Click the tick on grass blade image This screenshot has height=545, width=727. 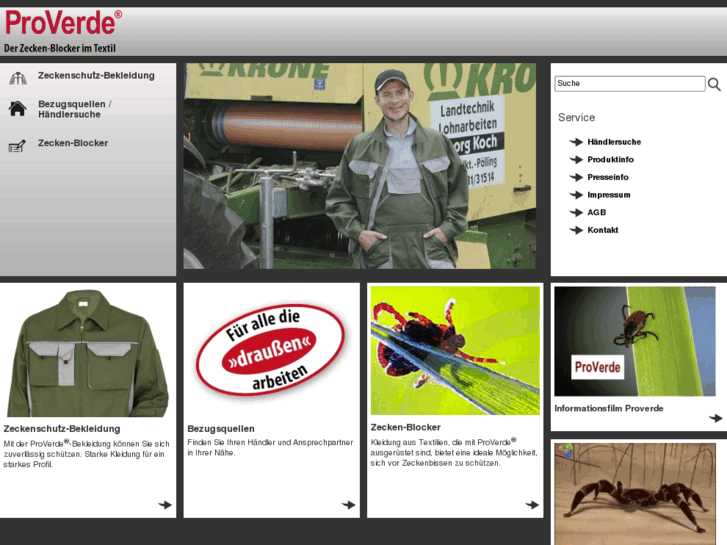click(455, 351)
